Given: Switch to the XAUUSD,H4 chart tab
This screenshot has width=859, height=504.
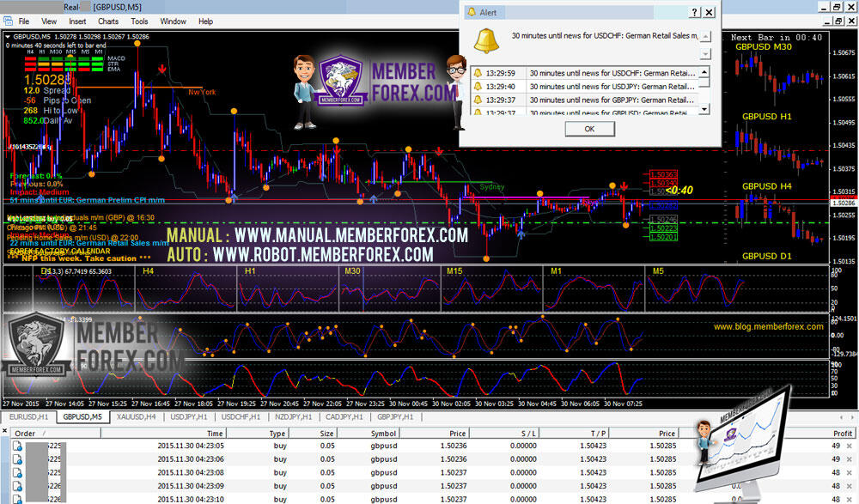Looking at the screenshot, I should pos(137,417).
